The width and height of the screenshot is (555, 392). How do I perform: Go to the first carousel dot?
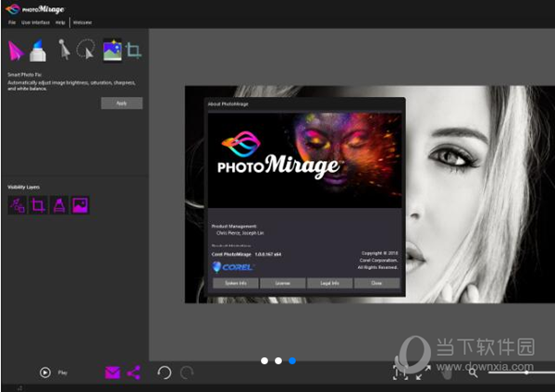point(265,361)
